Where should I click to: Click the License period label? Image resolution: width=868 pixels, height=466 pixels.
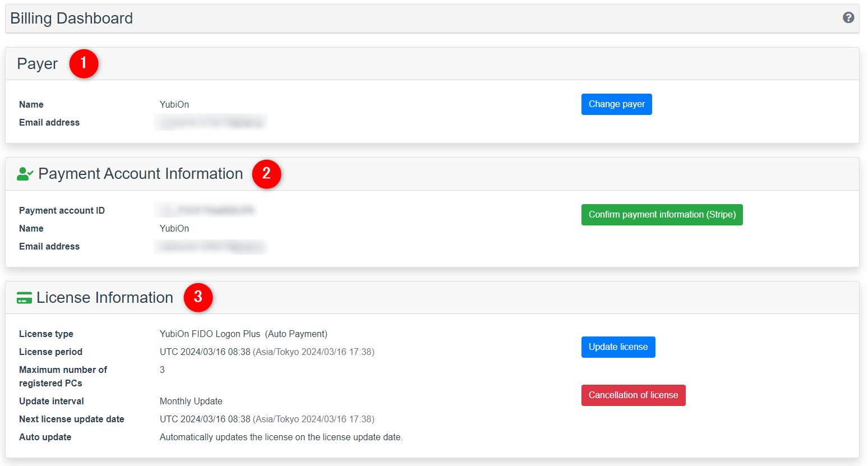(50, 352)
